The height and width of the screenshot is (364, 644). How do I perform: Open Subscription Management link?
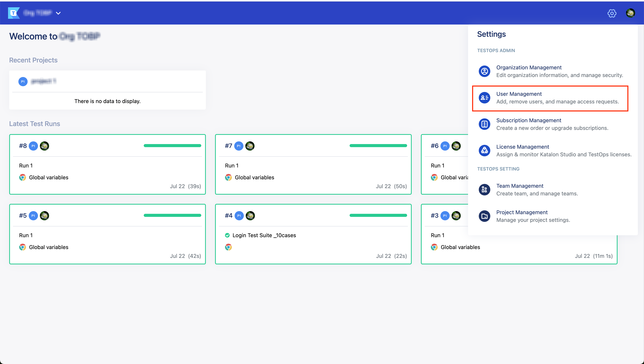pyautogui.click(x=528, y=121)
